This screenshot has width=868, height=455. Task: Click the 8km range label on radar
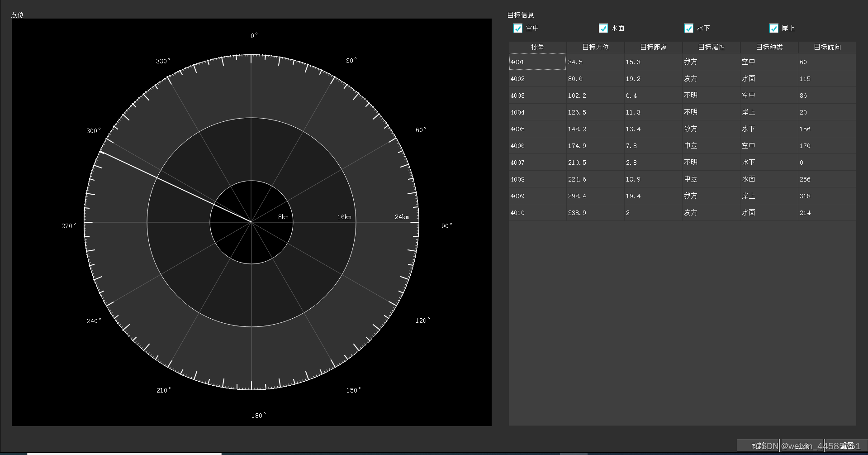283,217
